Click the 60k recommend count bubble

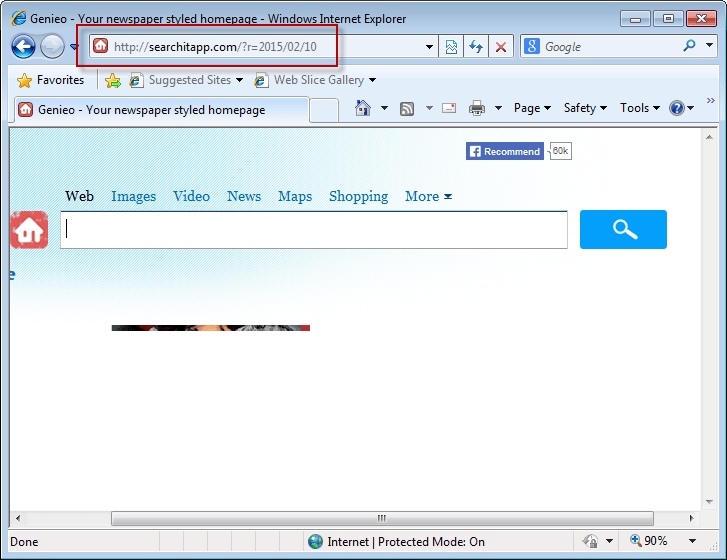click(x=560, y=151)
